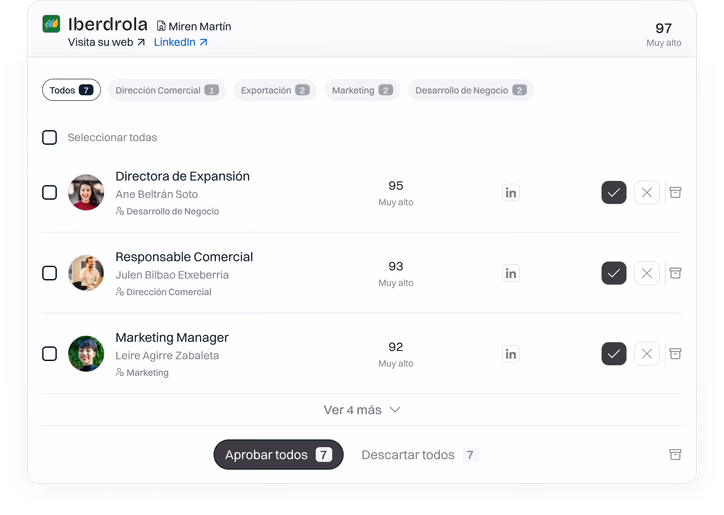Click Aprobar todos button
The height and width of the screenshot is (515, 724).
(x=278, y=454)
